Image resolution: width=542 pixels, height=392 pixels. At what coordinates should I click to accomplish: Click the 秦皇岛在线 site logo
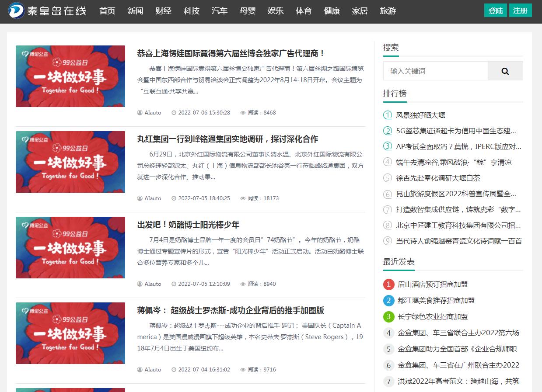[x=47, y=11]
